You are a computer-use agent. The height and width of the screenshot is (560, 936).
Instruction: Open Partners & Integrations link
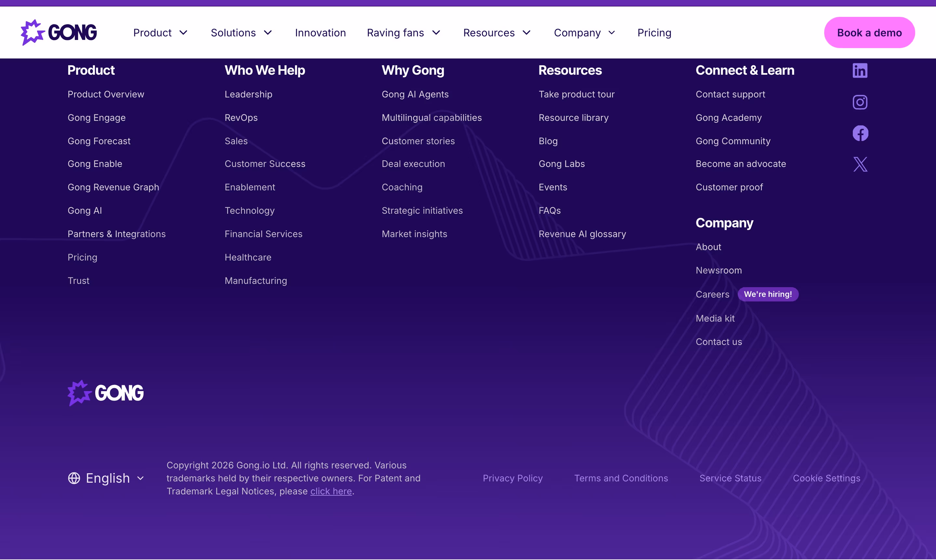click(117, 234)
